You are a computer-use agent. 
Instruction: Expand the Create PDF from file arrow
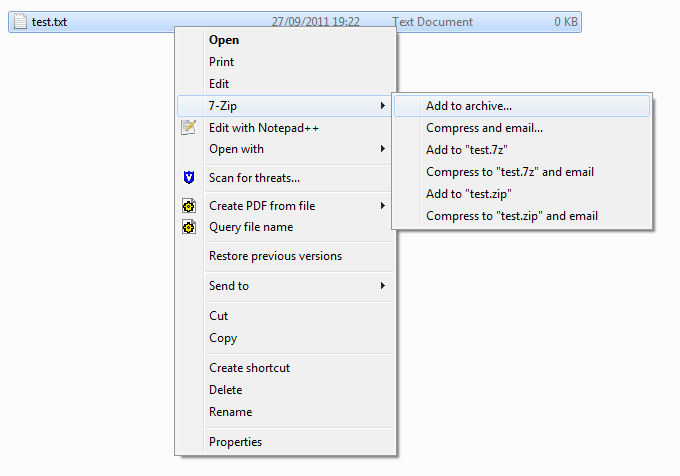382,205
